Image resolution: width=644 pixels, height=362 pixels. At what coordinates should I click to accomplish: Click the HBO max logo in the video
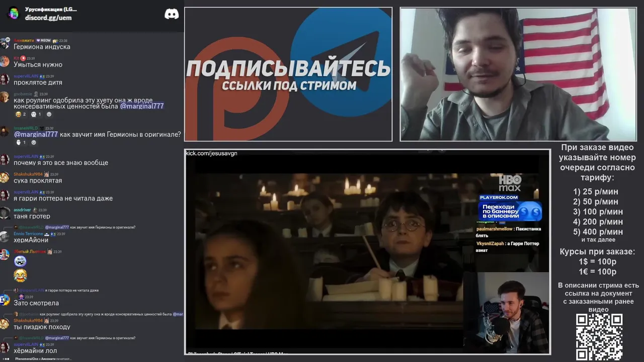tap(510, 184)
